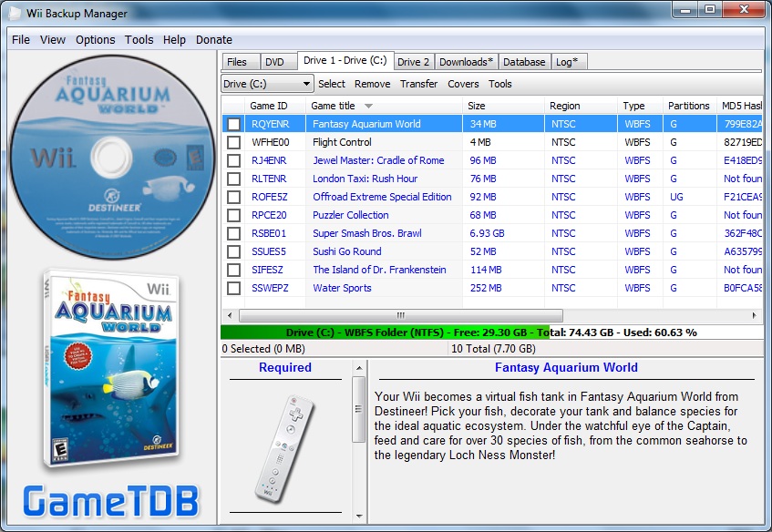Click the Fantasy Aquarium World description heading
The width and height of the screenshot is (772, 532).
click(566, 368)
